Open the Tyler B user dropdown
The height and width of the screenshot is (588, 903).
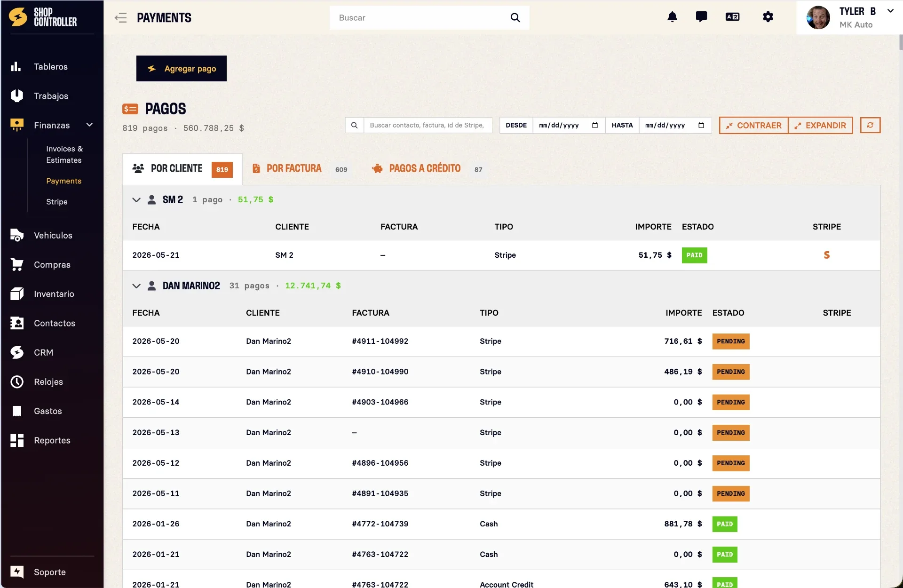[890, 11]
